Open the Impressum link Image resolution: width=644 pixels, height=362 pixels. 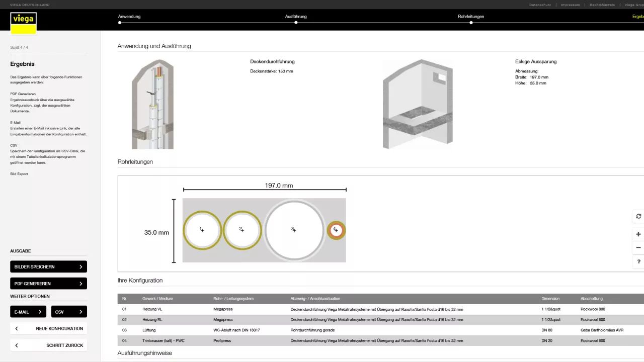tap(570, 5)
